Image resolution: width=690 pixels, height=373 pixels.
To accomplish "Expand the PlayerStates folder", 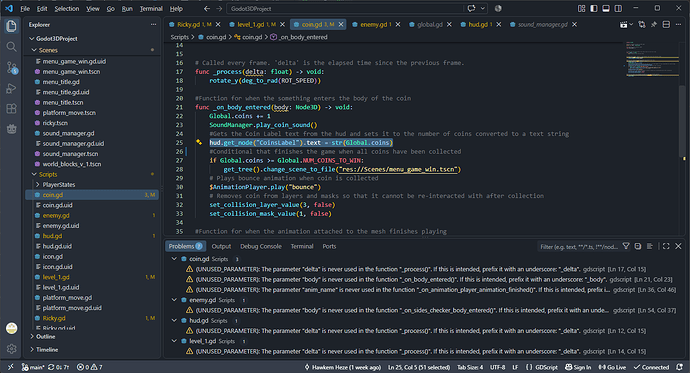I will [x=38, y=185].
